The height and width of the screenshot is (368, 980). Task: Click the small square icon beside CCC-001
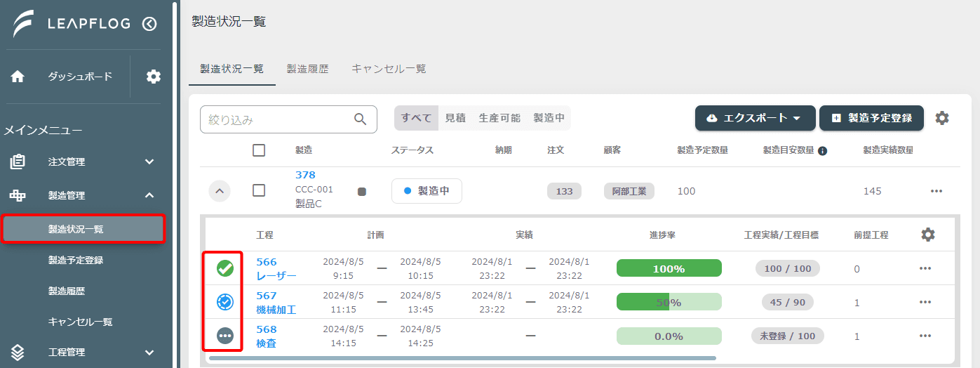(362, 191)
